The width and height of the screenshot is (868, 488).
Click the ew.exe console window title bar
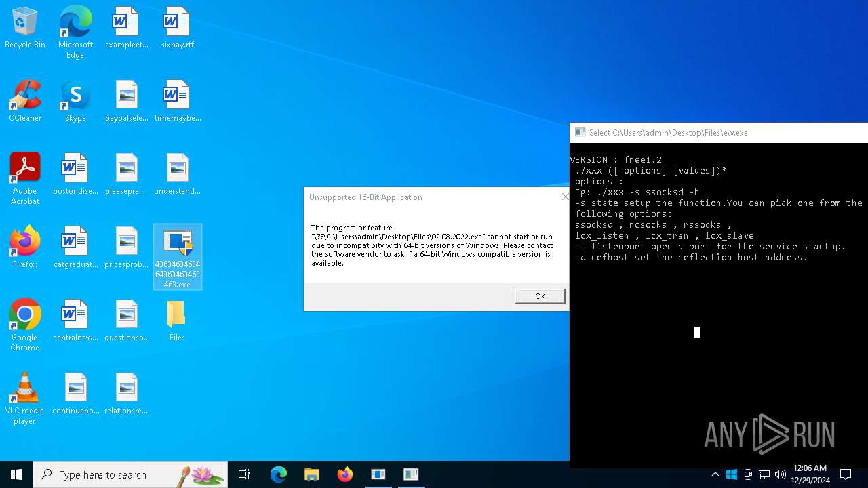719,133
